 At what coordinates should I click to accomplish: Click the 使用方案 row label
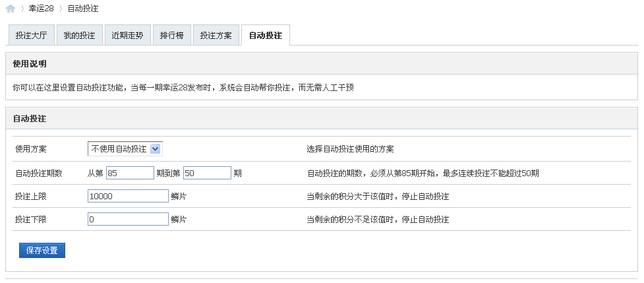click(x=31, y=149)
